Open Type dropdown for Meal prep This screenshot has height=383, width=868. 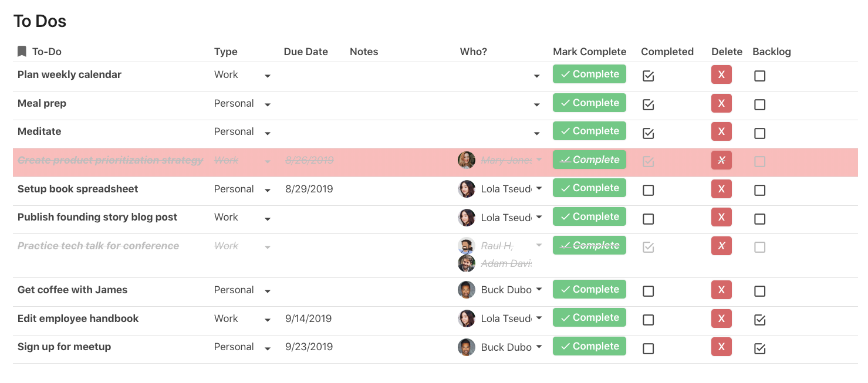pyautogui.click(x=268, y=105)
